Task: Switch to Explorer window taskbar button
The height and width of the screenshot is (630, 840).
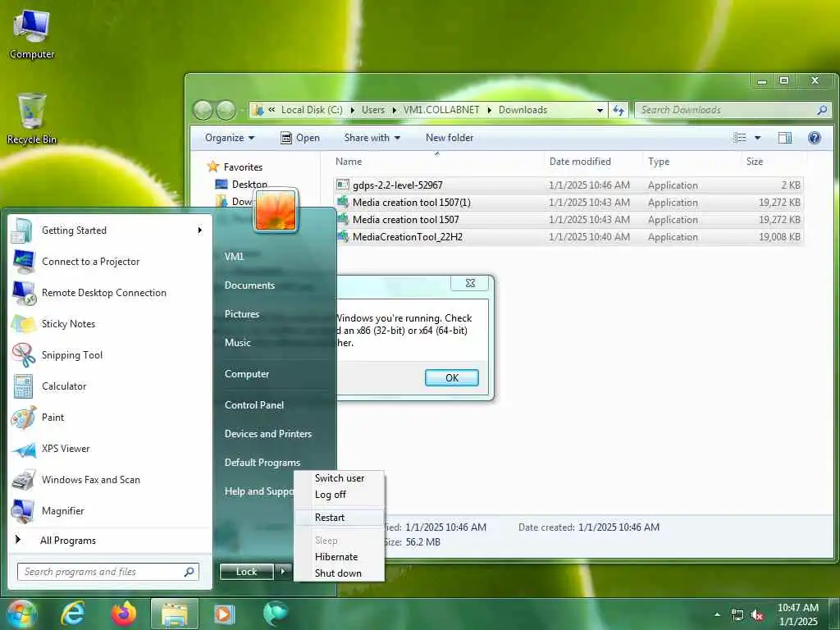Action: coord(175,614)
